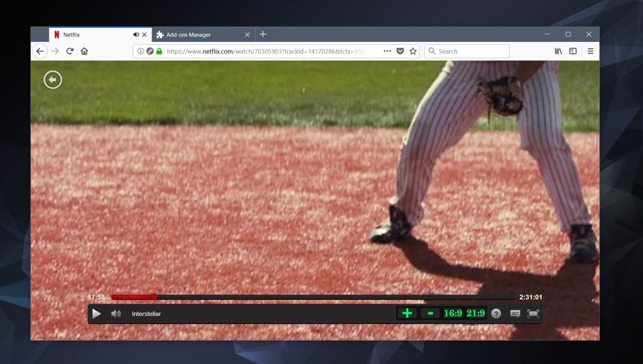This screenshot has width=643, height=364.
Task: Click the Interstellar title text
Action: (146, 314)
